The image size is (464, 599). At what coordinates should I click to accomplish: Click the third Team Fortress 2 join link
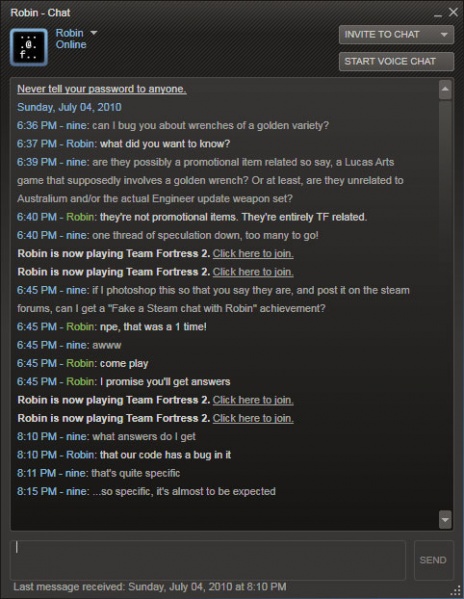point(253,400)
